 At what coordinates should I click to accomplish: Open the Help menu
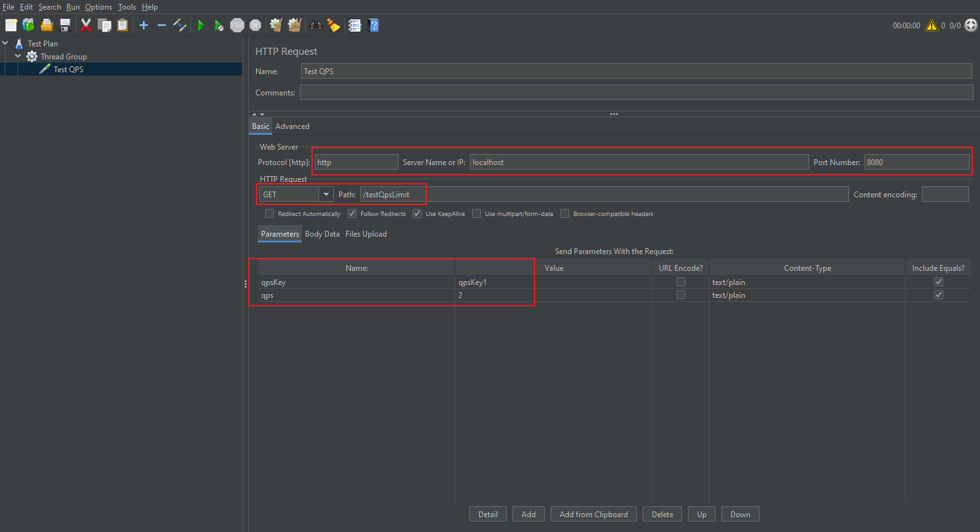(x=150, y=7)
